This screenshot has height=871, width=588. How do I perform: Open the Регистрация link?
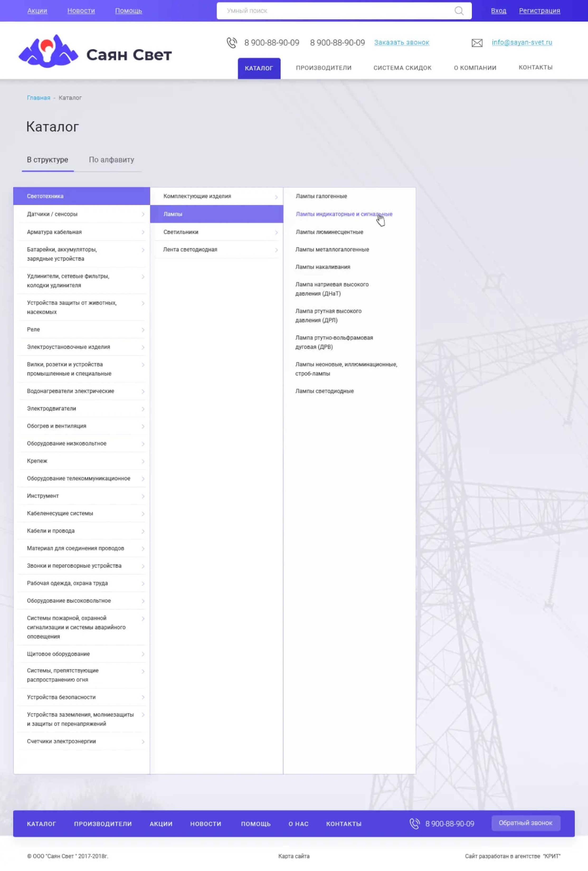point(539,11)
